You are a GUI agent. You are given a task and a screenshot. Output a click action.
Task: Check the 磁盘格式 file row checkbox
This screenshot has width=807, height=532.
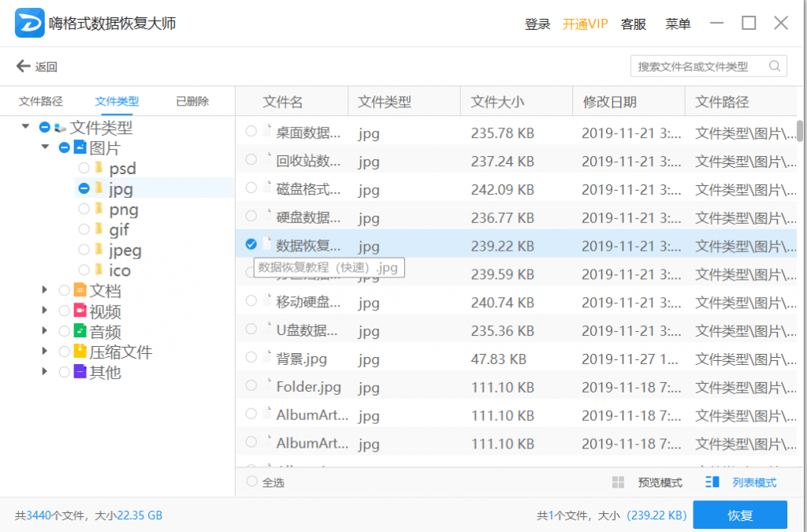[251, 188]
